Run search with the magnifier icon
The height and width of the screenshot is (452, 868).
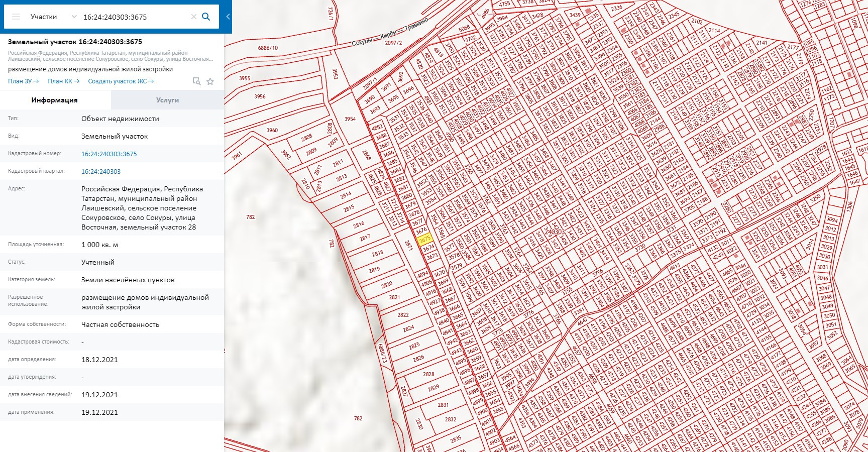click(206, 17)
